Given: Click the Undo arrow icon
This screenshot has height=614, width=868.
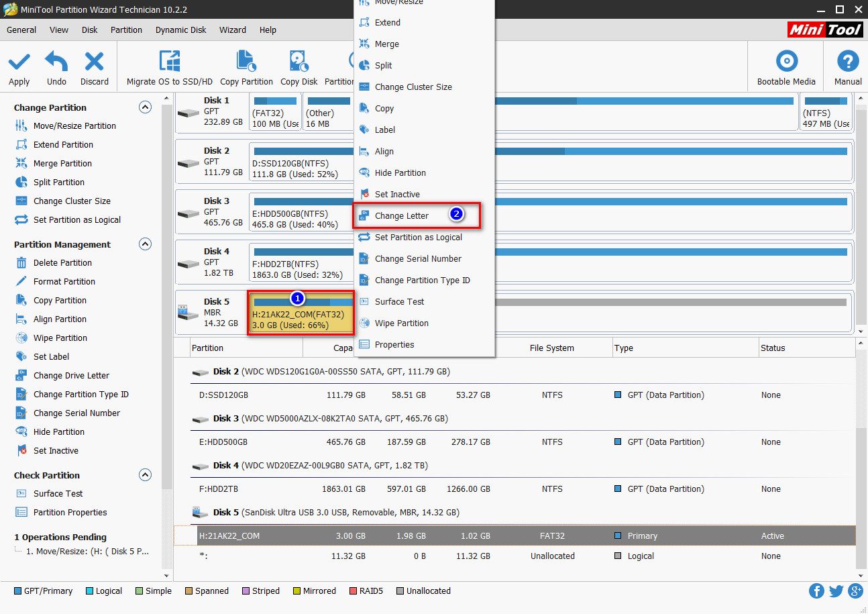Looking at the screenshot, I should (56, 62).
